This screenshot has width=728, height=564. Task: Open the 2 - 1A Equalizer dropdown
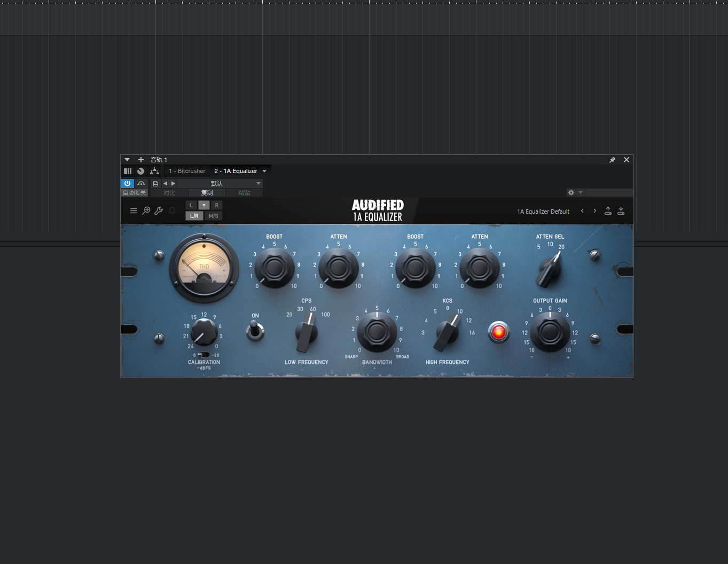point(264,171)
